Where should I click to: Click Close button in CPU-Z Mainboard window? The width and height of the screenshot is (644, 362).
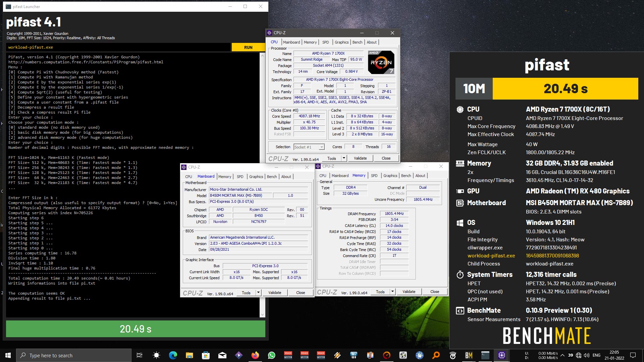click(x=301, y=293)
